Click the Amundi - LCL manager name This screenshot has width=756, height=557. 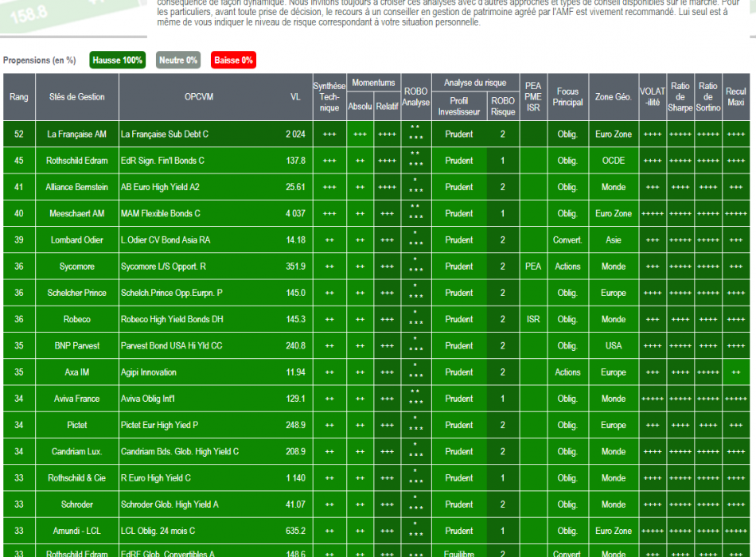pyautogui.click(x=76, y=531)
